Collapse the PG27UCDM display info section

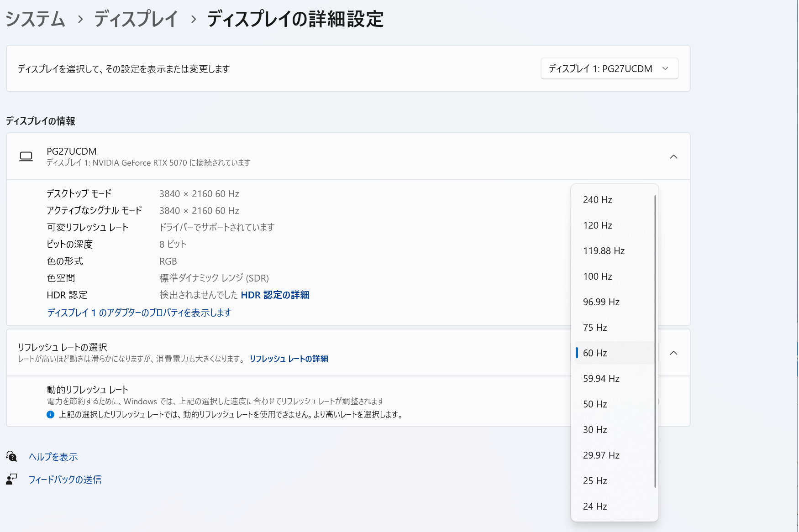[x=673, y=157]
